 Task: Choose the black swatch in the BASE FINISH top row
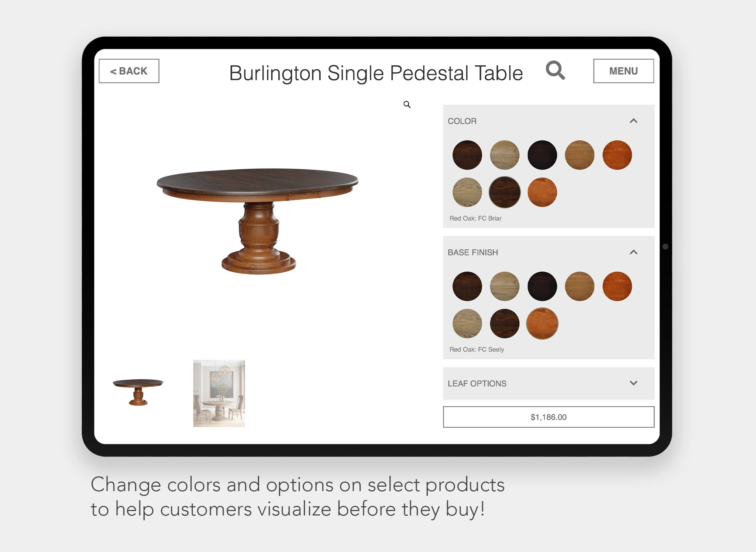pos(542,286)
